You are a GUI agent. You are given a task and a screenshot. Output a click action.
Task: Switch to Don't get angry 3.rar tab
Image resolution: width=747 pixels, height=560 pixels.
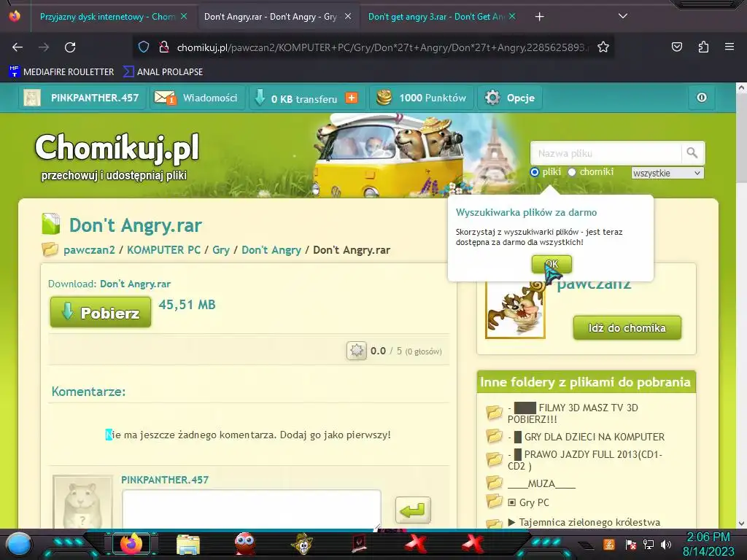tap(436, 17)
